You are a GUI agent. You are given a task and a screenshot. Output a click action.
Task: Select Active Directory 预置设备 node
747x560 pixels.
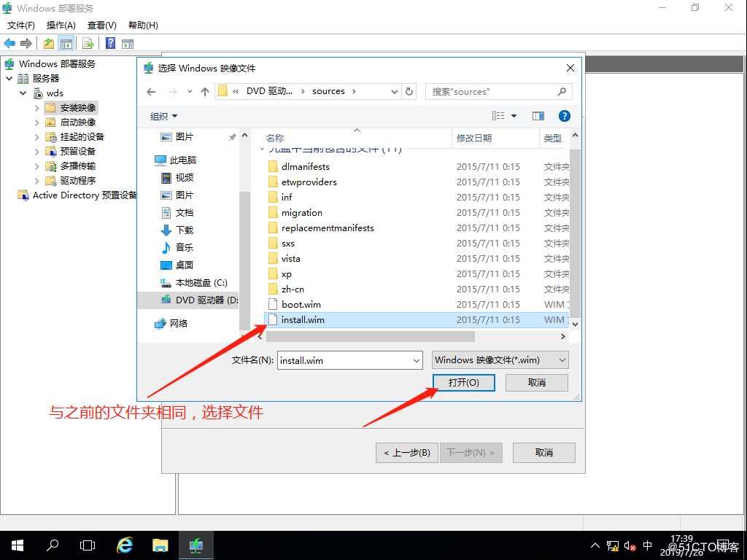click(x=77, y=195)
